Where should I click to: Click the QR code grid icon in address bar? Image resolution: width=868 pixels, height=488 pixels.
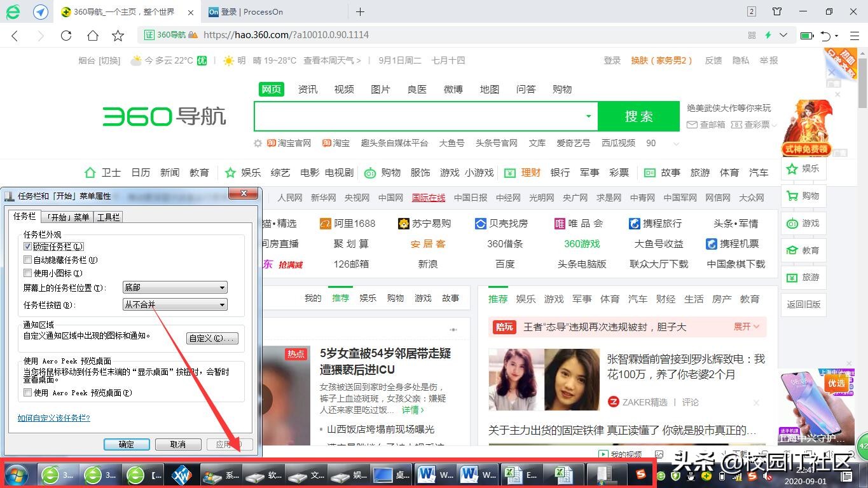click(x=752, y=35)
